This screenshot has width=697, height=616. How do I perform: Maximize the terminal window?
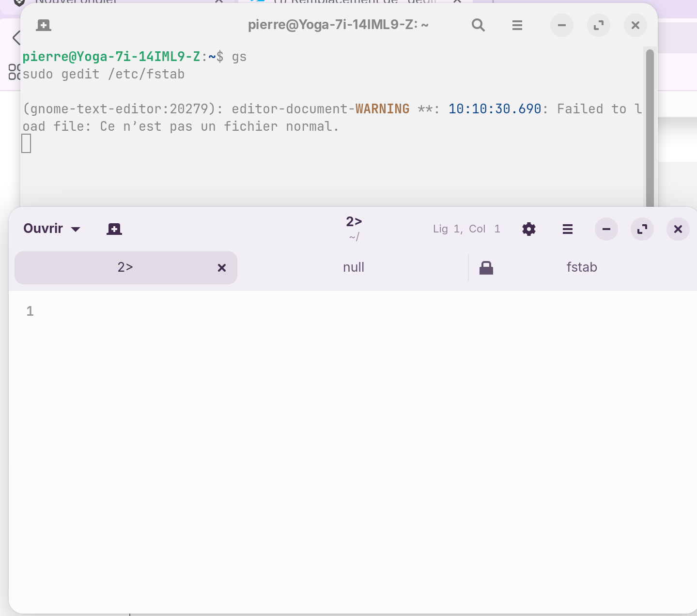(599, 25)
